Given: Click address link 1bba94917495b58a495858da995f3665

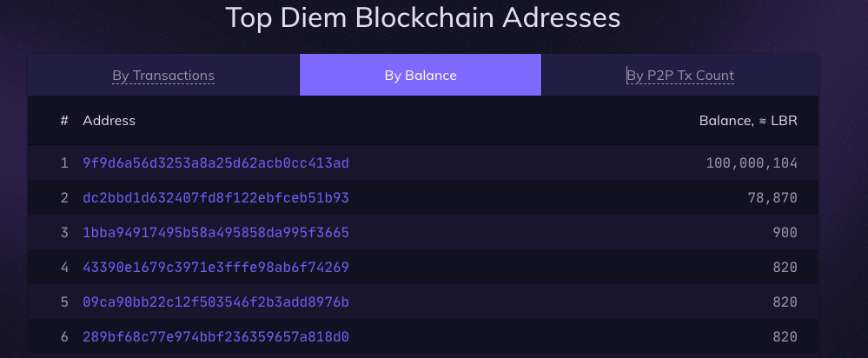Looking at the screenshot, I should pos(216,233).
